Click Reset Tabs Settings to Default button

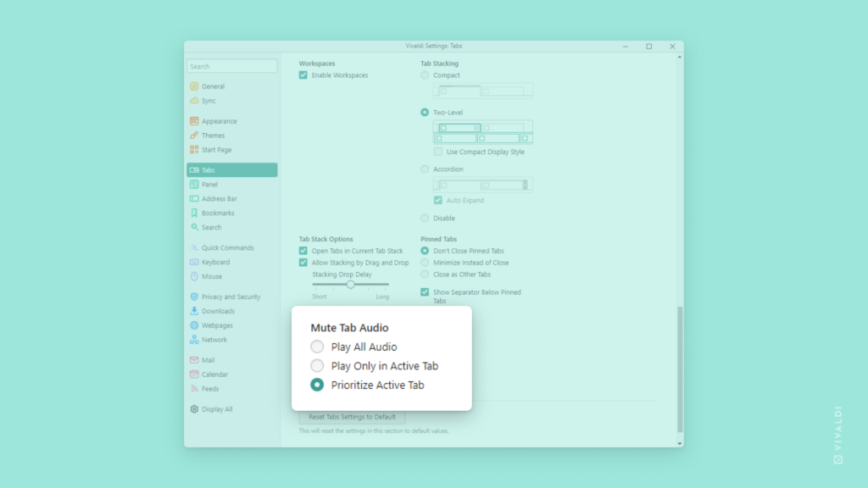[x=352, y=417]
